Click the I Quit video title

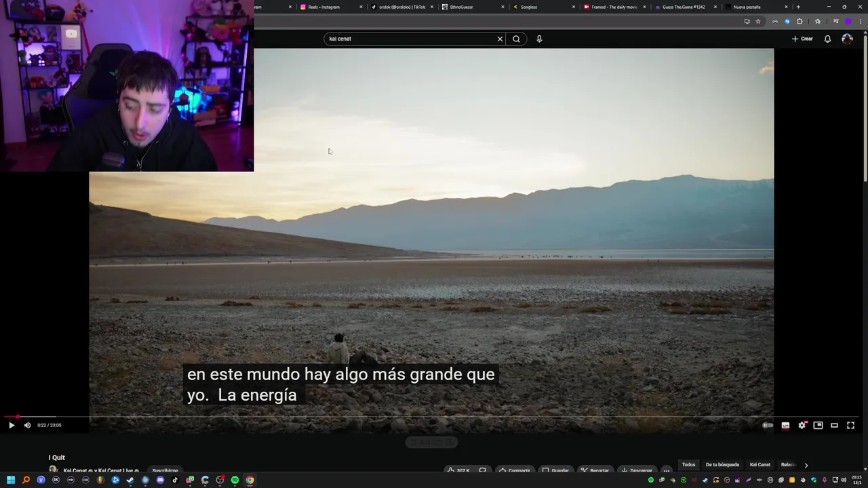coord(56,457)
